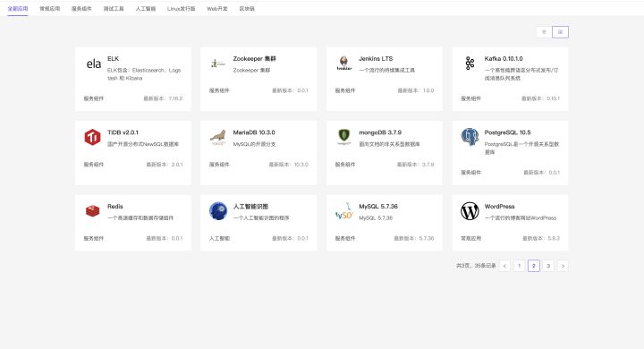Switch to grid view layout icon
The image size is (644, 349).
tap(560, 32)
